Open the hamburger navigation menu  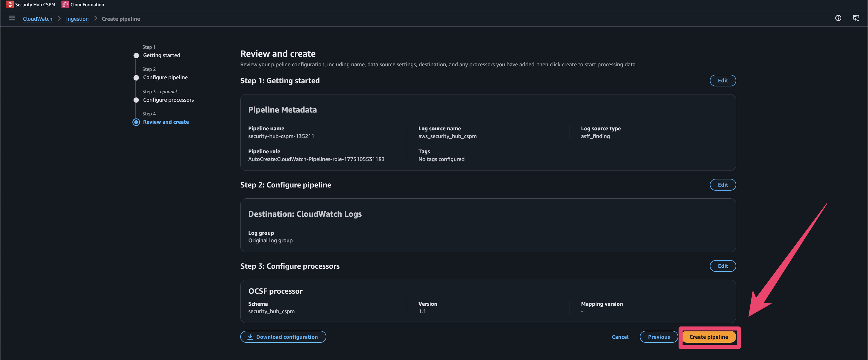coord(12,18)
